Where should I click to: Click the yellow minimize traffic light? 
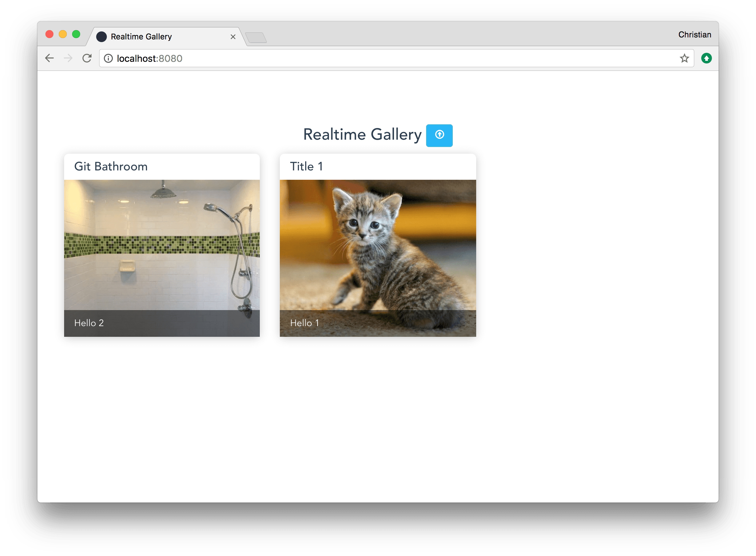pyautogui.click(x=63, y=34)
